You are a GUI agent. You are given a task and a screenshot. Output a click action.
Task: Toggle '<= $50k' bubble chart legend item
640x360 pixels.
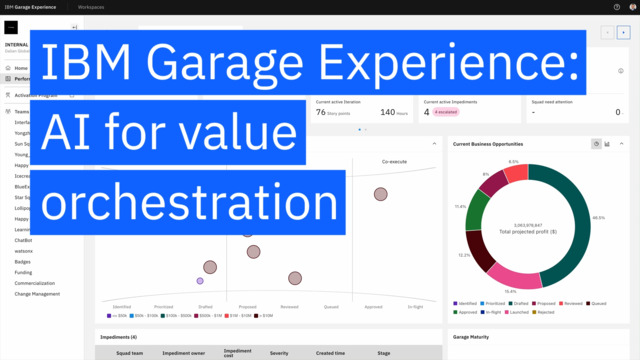pyautogui.click(x=117, y=316)
